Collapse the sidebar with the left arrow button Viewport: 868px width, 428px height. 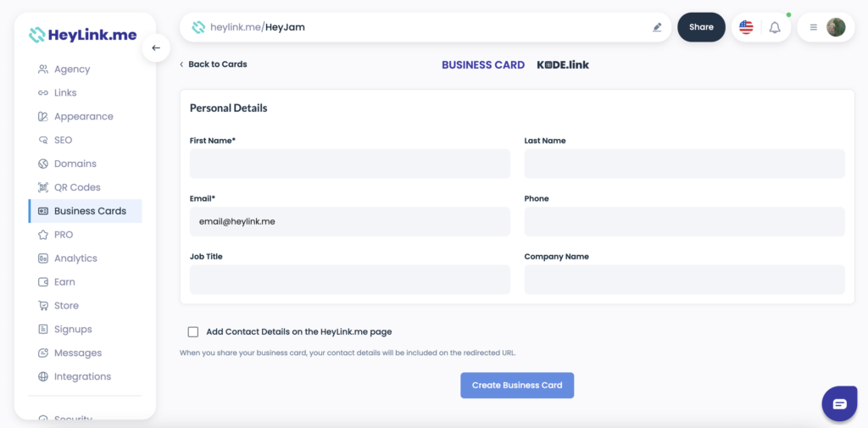coord(156,47)
